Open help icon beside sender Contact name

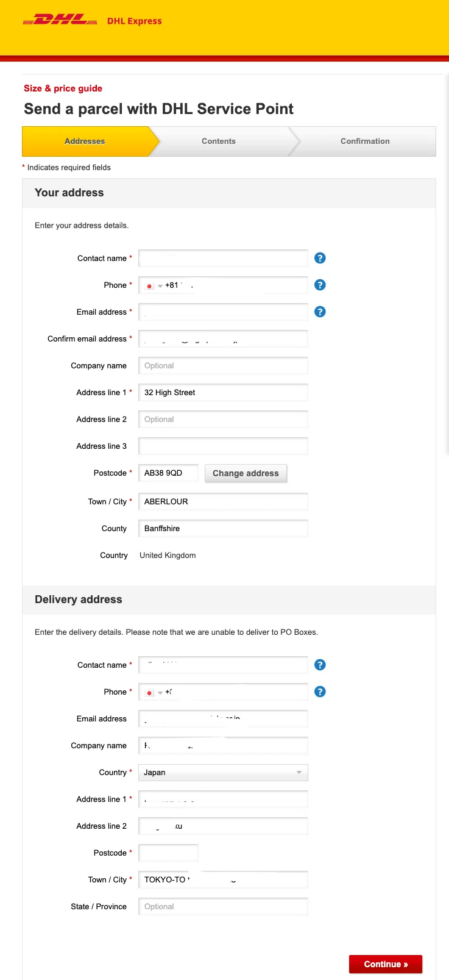pos(320,258)
